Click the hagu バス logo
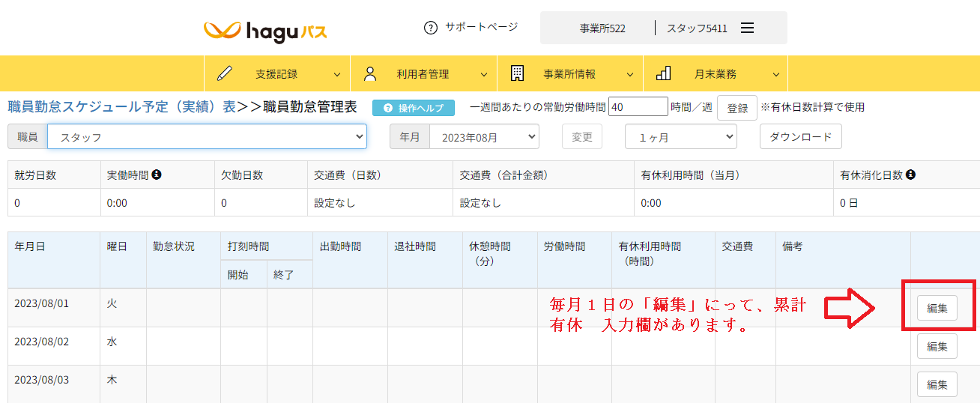This screenshot has height=403, width=980. (x=265, y=31)
